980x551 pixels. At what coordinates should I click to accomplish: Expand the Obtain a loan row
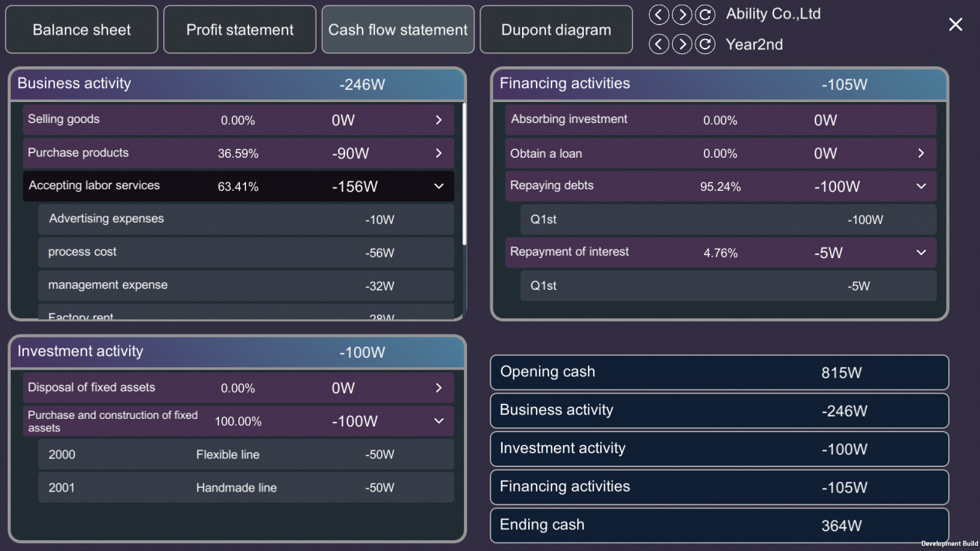pyautogui.click(x=920, y=153)
